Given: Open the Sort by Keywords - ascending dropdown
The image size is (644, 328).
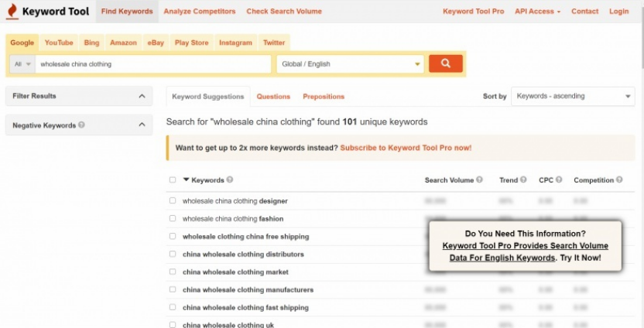Looking at the screenshot, I should click(x=573, y=96).
